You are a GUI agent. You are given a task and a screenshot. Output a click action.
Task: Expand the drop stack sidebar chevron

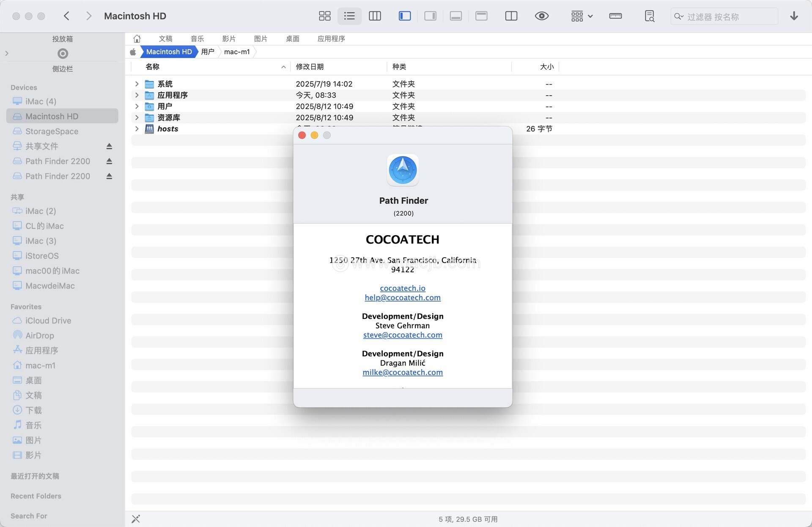[6, 53]
